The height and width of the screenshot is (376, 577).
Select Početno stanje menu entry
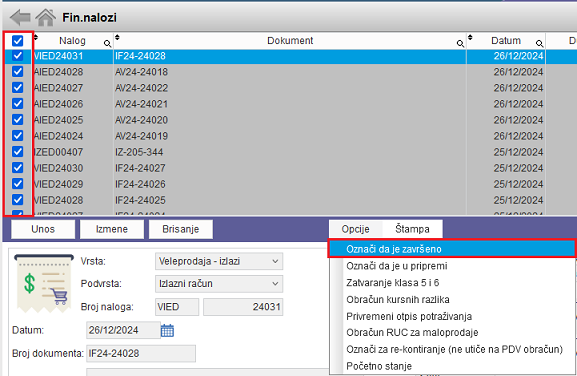pyautogui.click(x=452, y=366)
